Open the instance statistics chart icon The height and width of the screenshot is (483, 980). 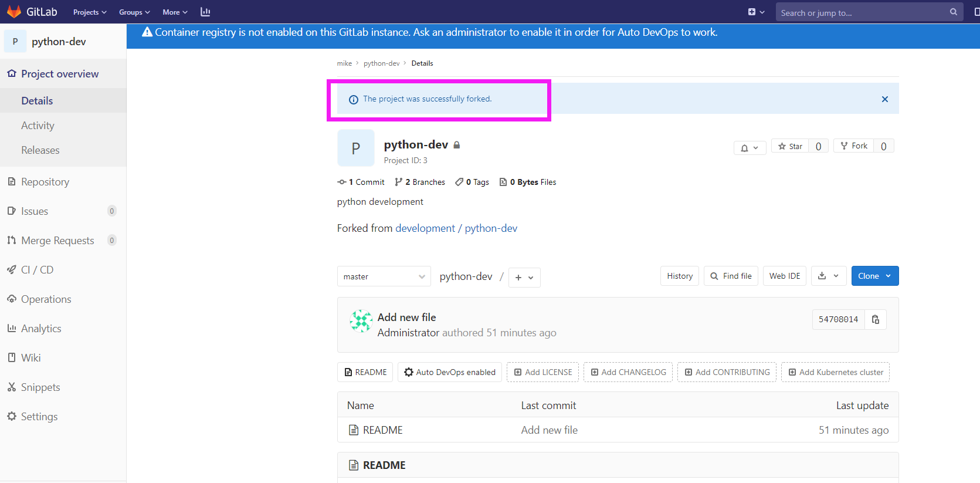coord(205,12)
